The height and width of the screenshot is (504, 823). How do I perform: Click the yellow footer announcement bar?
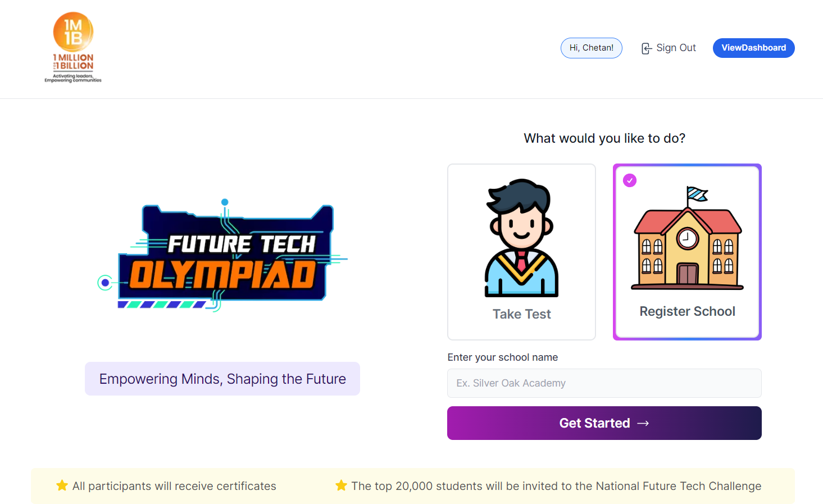[411, 485]
